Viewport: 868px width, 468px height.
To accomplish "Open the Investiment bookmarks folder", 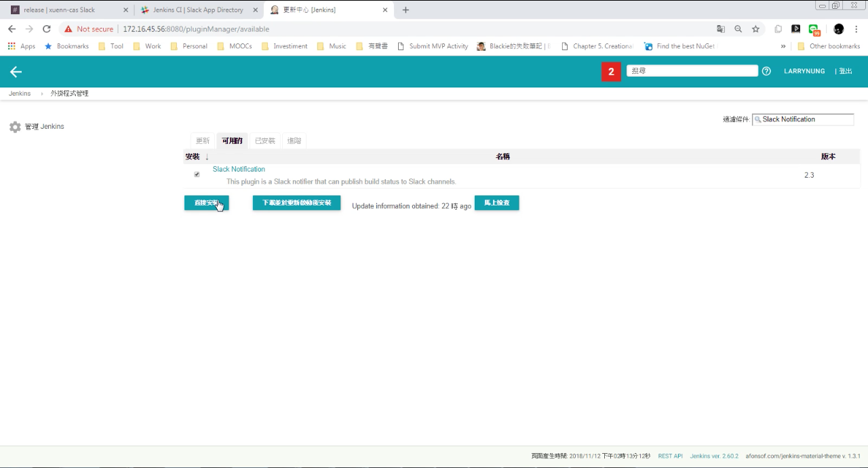I will 284,46.
